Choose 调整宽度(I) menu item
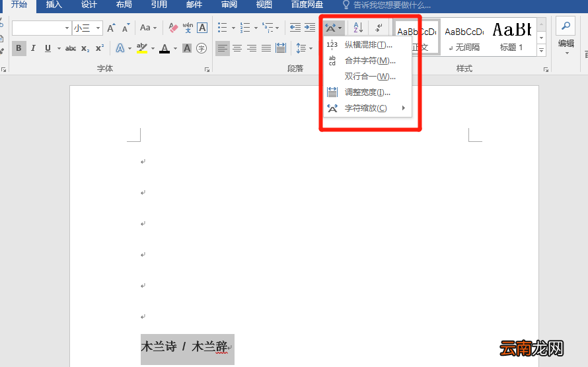 [367, 92]
